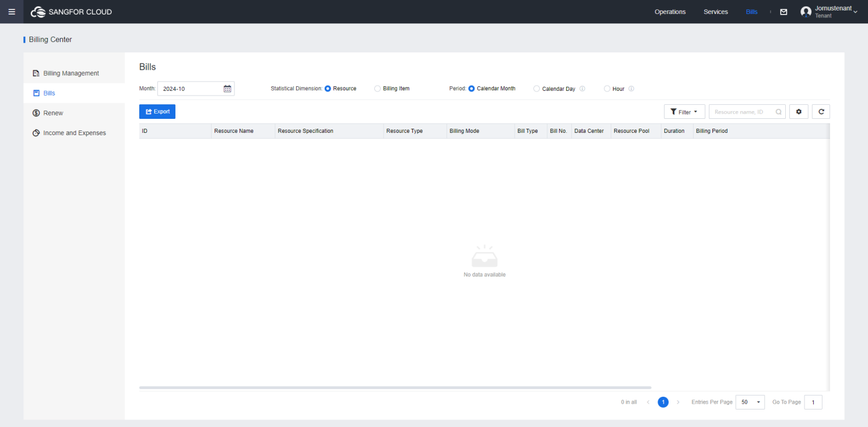Click the Billing Period column header
Image resolution: width=868 pixels, height=427 pixels.
click(761, 131)
